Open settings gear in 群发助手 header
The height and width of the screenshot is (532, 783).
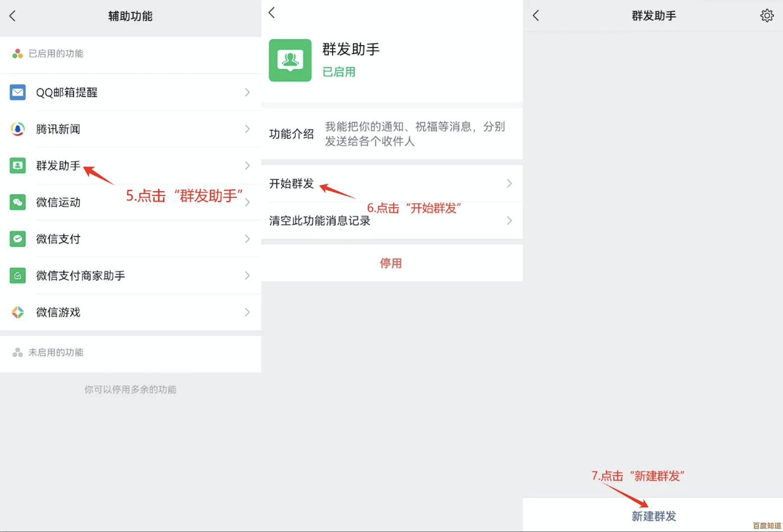pos(767,16)
